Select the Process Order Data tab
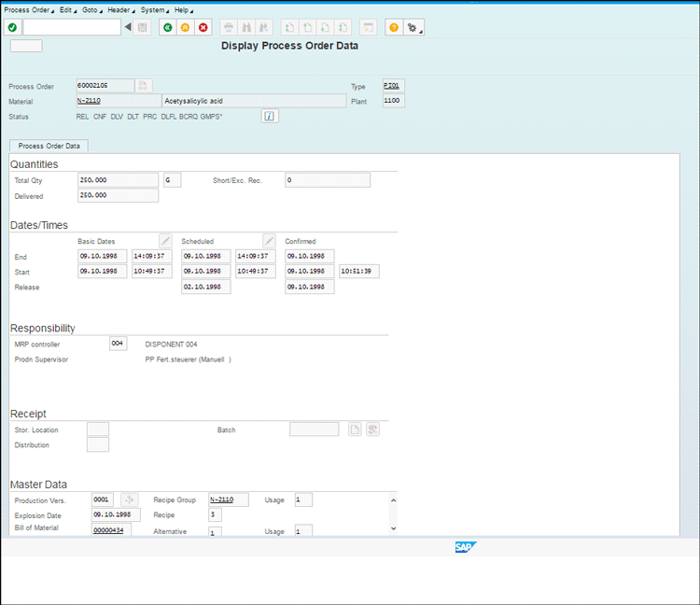This screenshot has width=700, height=605. pyautogui.click(x=49, y=146)
